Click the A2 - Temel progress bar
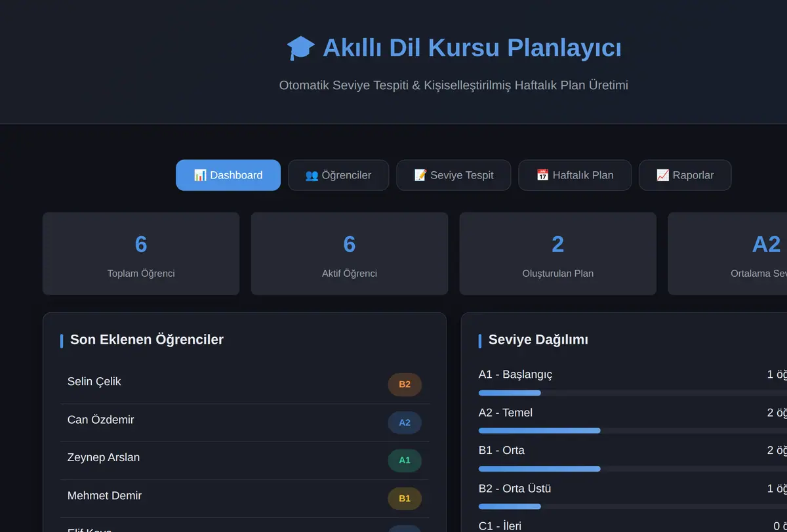787x532 pixels. tap(633, 431)
